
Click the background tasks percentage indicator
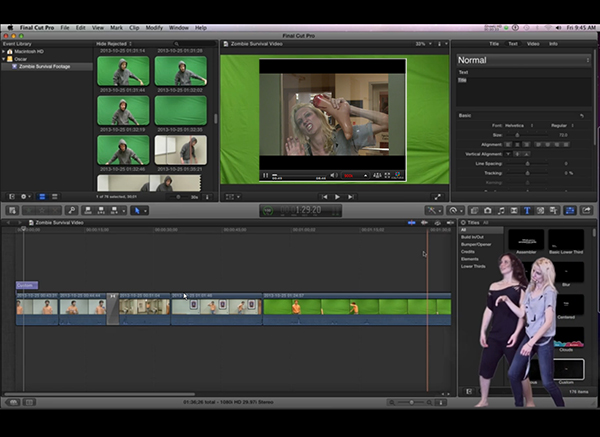[x=268, y=211]
